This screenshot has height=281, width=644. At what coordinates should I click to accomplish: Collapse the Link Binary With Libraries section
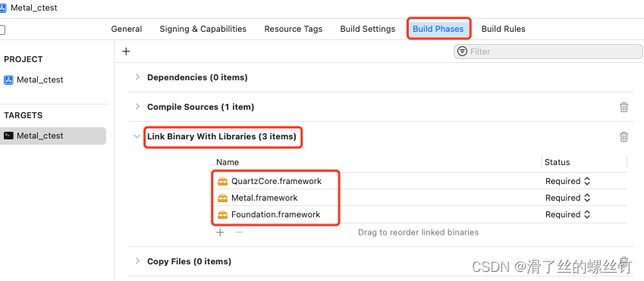click(x=137, y=136)
